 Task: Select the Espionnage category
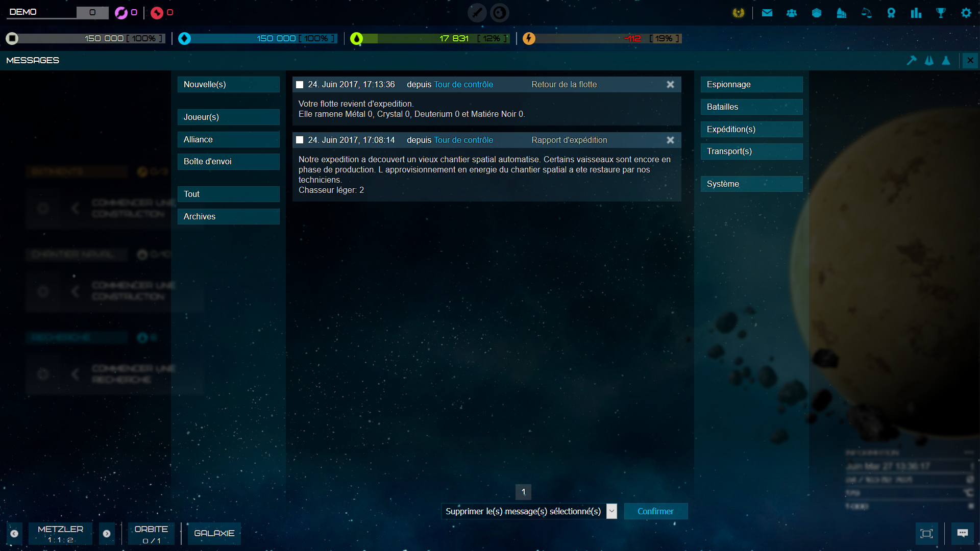tap(751, 85)
